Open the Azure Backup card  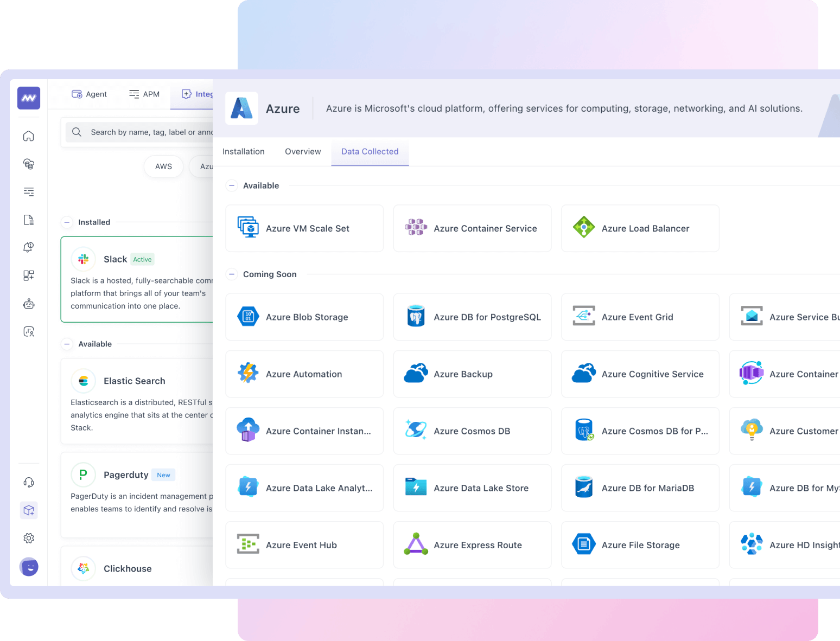(x=472, y=374)
